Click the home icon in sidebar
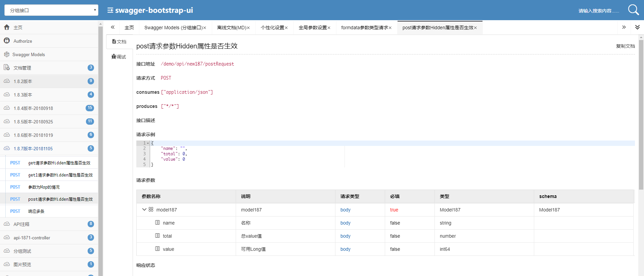The width and height of the screenshot is (644, 276). click(x=7, y=27)
